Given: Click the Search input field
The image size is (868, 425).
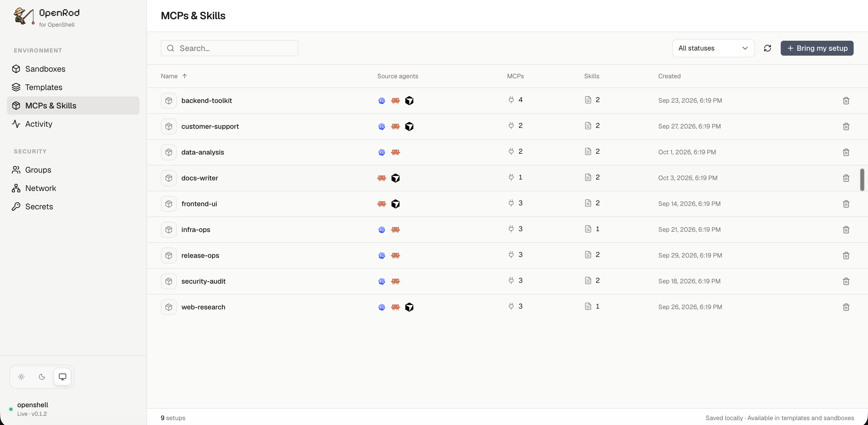Looking at the screenshot, I should [229, 48].
